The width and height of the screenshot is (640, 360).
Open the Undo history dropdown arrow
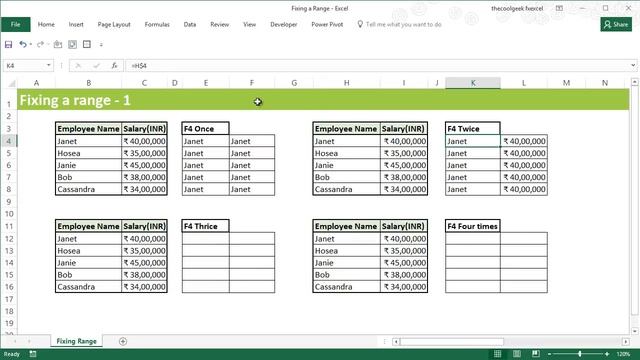click(31, 44)
